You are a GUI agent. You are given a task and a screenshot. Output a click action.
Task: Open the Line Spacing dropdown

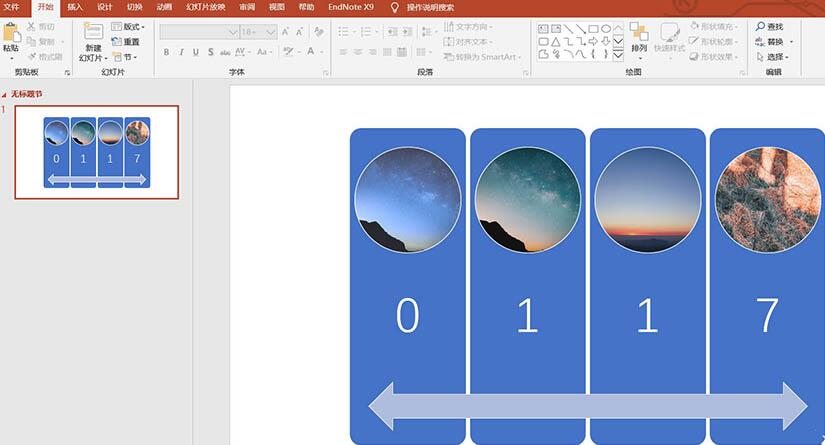coord(429,32)
